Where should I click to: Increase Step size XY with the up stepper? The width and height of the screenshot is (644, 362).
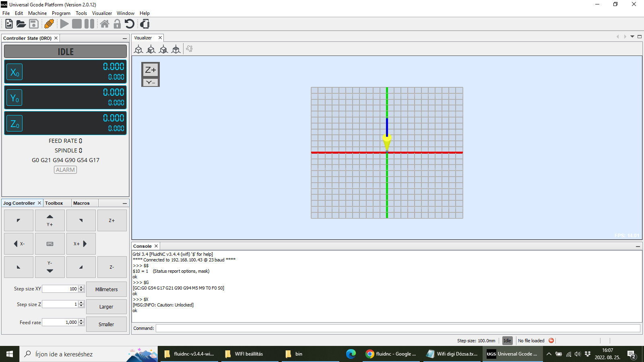[81, 287]
